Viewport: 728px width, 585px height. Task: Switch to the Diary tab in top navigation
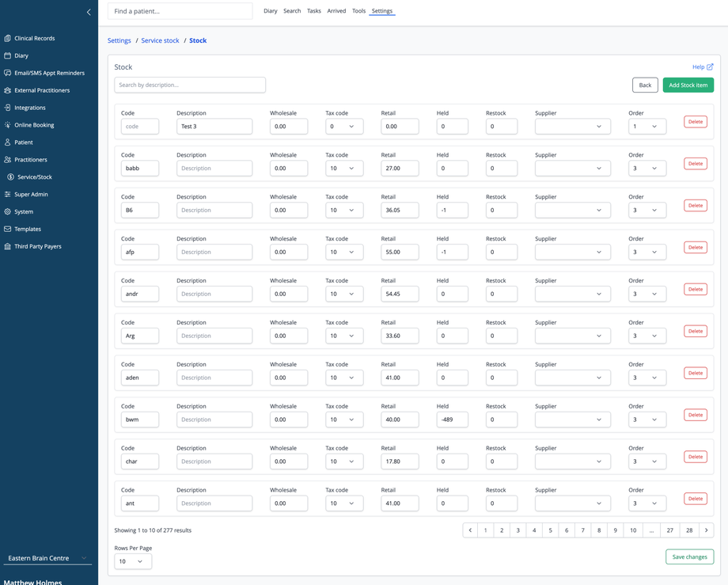click(270, 11)
